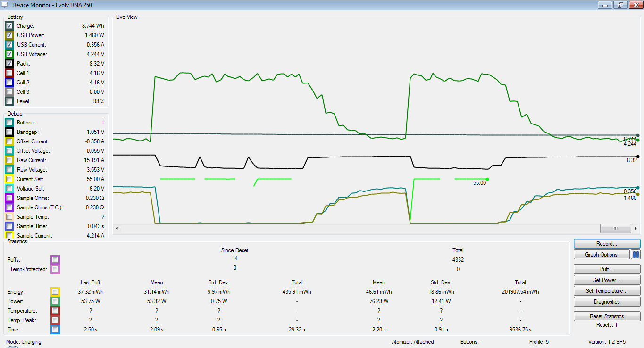Click the total puffs count 4332
Viewport: 644px width, 348px height.
point(458,260)
